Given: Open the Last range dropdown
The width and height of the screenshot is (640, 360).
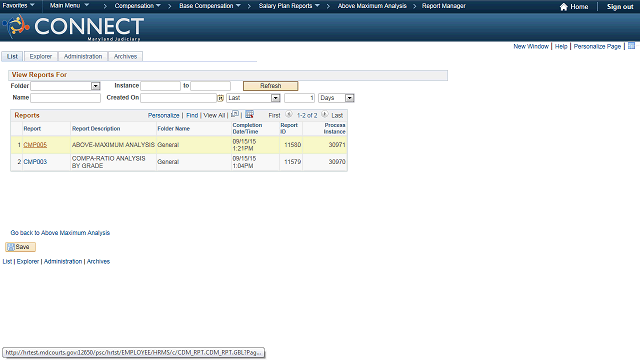Looking at the screenshot, I should coord(276,98).
